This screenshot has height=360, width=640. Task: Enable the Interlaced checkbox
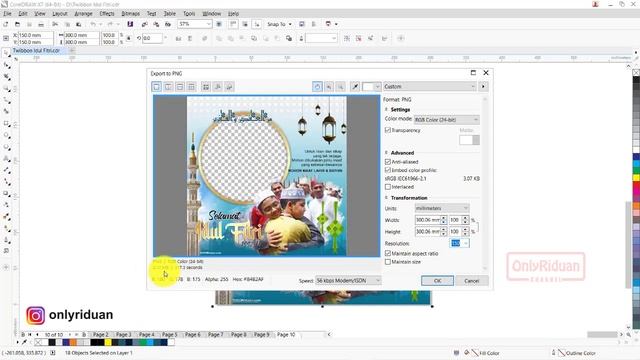[388, 187]
